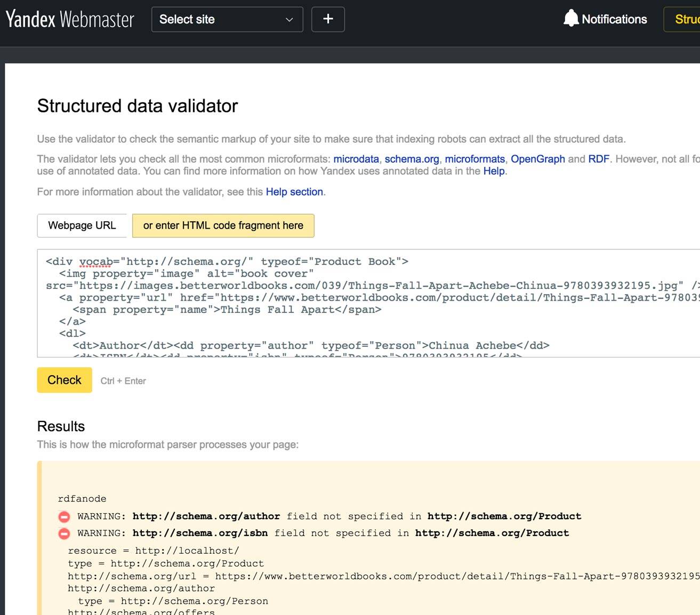The image size is (700, 615).
Task: Open the microformats link
Action: [x=474, y=159]
